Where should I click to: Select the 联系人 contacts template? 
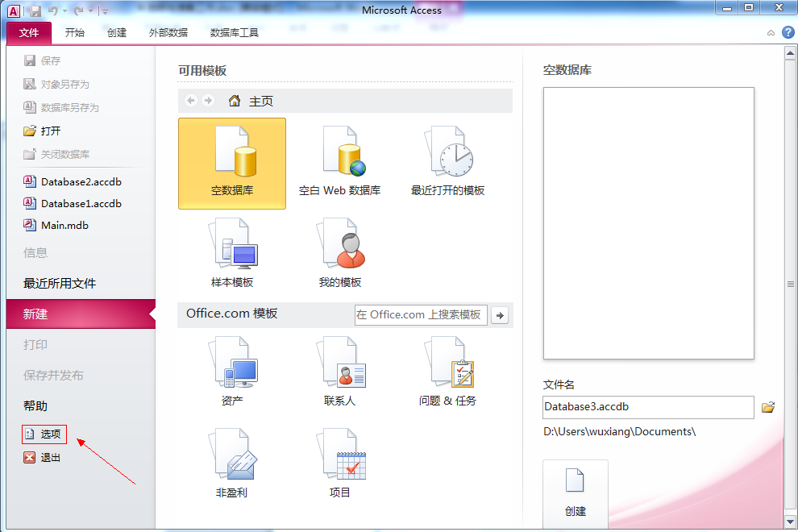pos(339,372)
